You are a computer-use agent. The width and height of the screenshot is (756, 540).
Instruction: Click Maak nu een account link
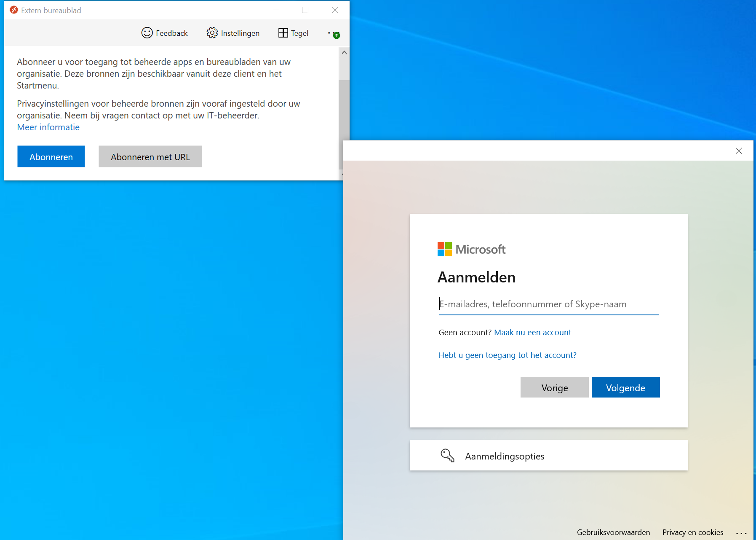pyautogui.click(x=532, y=333)
